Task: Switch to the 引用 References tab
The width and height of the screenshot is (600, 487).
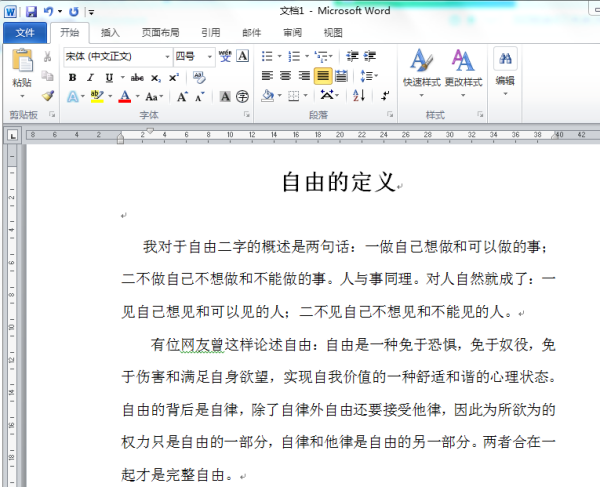Action: click(x=211, y=33)
